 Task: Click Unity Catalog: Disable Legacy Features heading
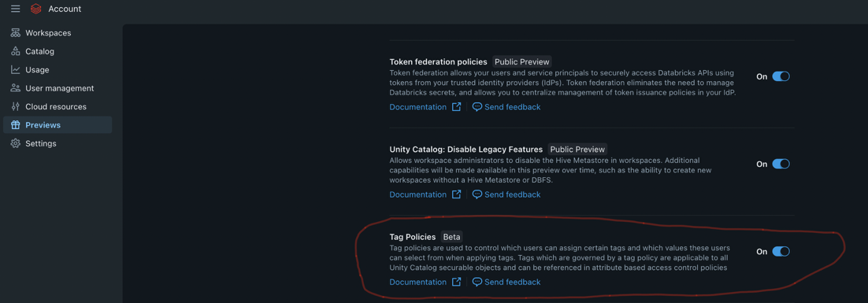point(466,150)
